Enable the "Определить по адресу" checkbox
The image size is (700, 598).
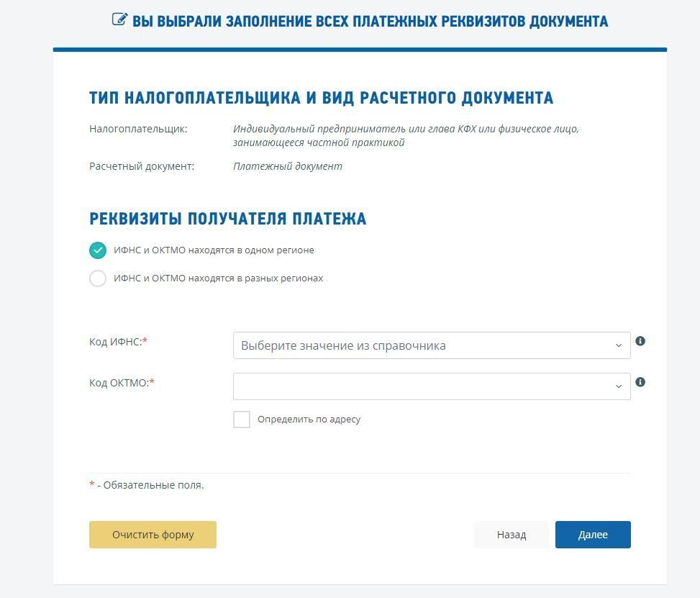(x=242, y=420)
